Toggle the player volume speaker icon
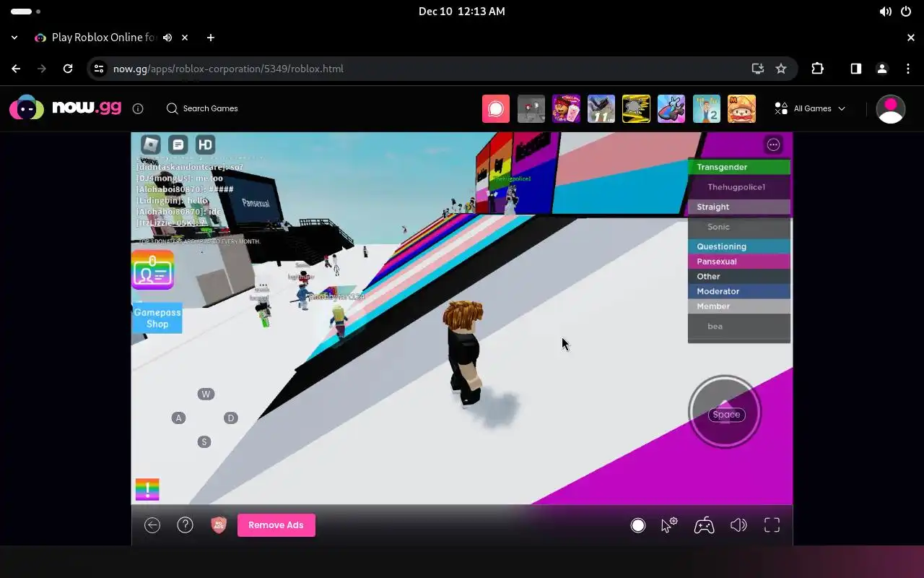 (x=738, y=525)
